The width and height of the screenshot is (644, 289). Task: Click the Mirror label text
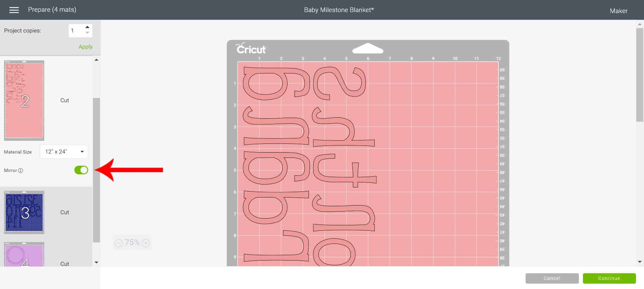10,170
